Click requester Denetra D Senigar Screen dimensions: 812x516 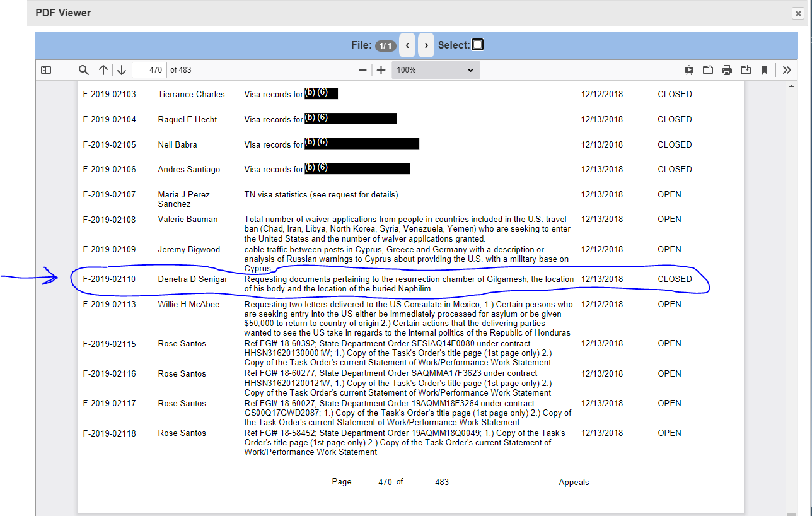tap(193, 279)
